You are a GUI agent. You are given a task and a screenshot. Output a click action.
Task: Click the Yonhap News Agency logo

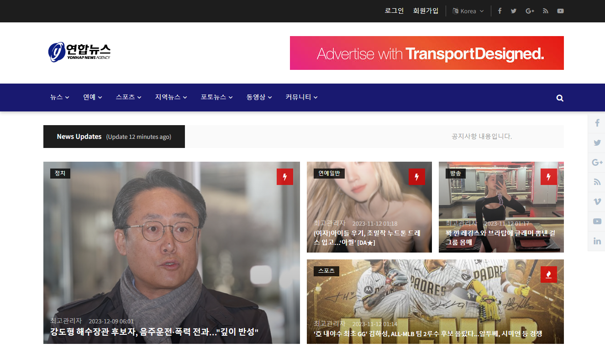pyautogui.click(x=79, y=52)
